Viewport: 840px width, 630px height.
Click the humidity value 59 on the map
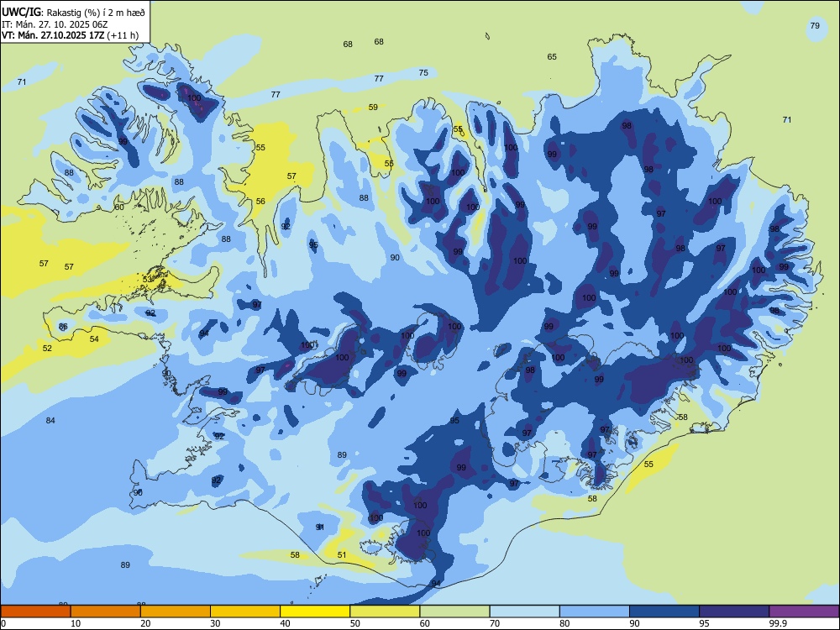pos(373,108)
